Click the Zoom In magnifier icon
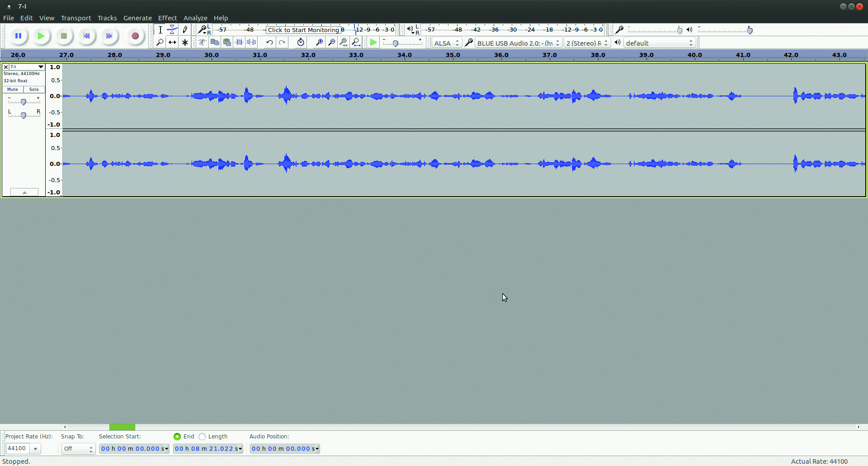 click(319, 42)
